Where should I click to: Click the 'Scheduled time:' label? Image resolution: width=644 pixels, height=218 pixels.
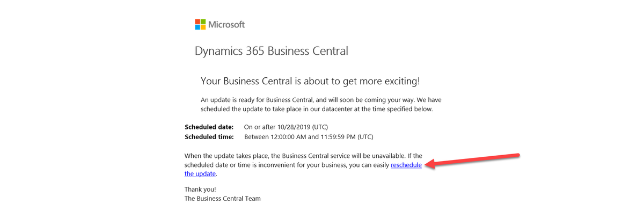(x=209, y=137)
